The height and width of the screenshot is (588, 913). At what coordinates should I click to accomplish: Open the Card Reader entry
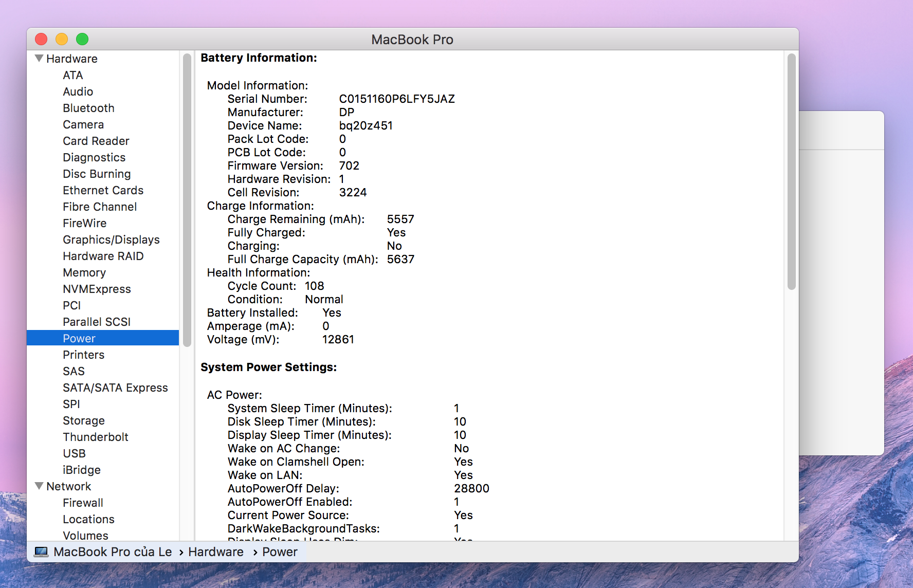click(x=96, y=141)
